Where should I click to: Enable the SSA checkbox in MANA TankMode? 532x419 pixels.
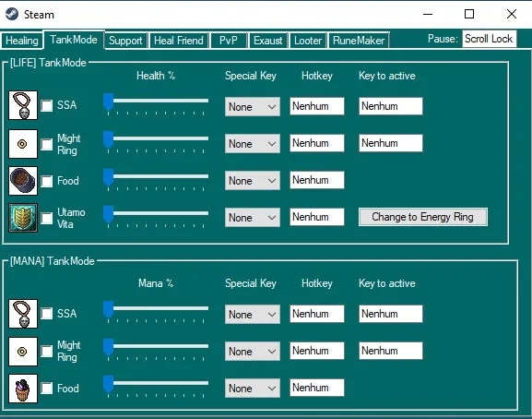click(x=47, y=314)
